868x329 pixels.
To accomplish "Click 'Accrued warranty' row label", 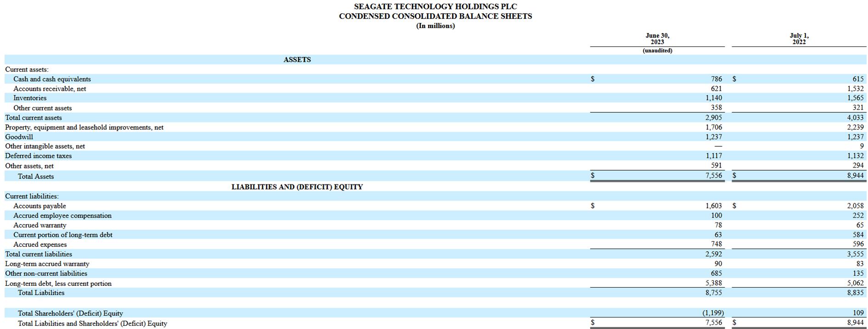I will (39, 225).
